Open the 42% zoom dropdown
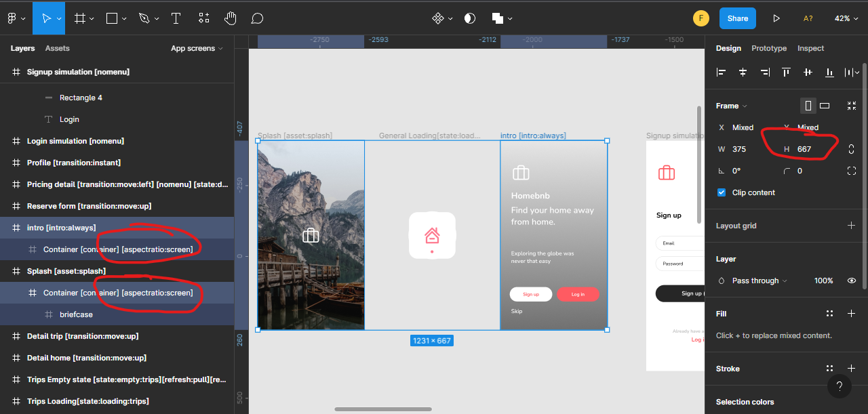The width and height of the screenshot is (868, 414). coord(846,18)
